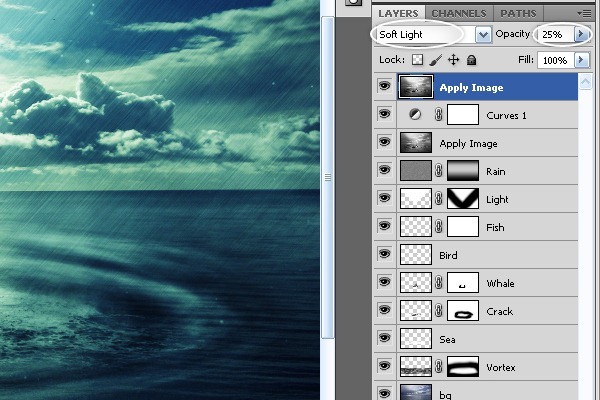Expand the Fill percentage arrow
Viewport: 600px width, 400px height.
point(580,61)
